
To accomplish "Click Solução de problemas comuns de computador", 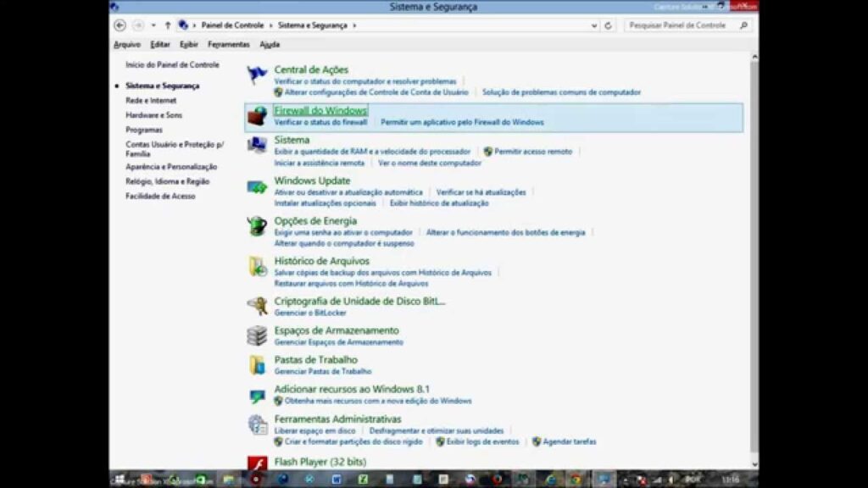I will (x=561, y=92).
